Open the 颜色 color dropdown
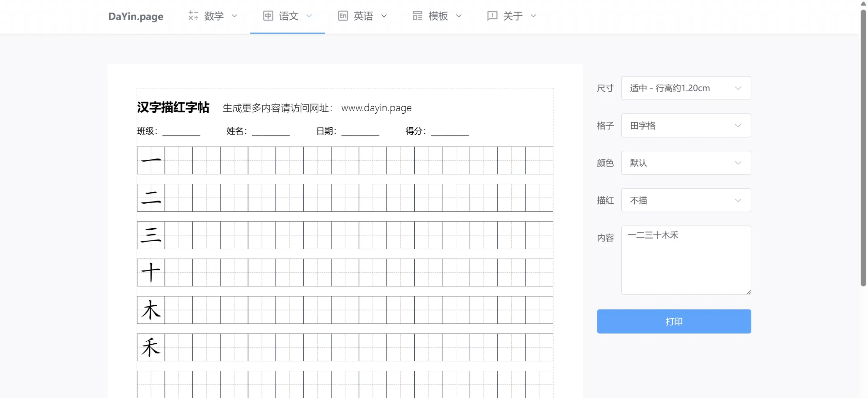Screen dimensions: 868x398 (x=686, y=163)
